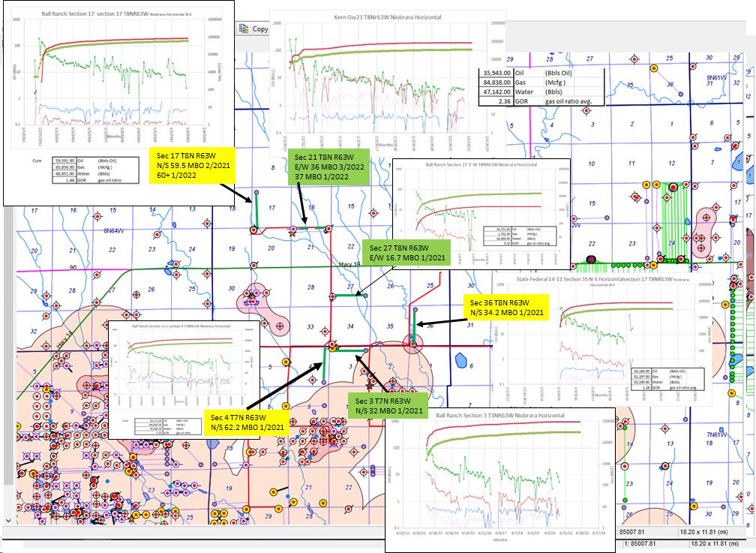Image resolution: width=756 pixels, height=553 pixels.
Task: Click the Hwy 14 road label
Action: click(350, 264)
